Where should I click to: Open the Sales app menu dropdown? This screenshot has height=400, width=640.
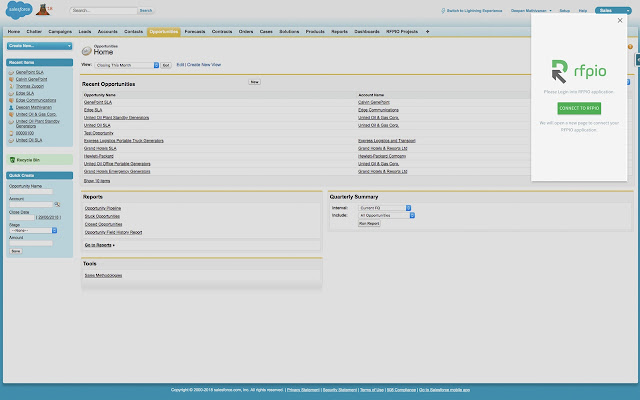(613, 11)
